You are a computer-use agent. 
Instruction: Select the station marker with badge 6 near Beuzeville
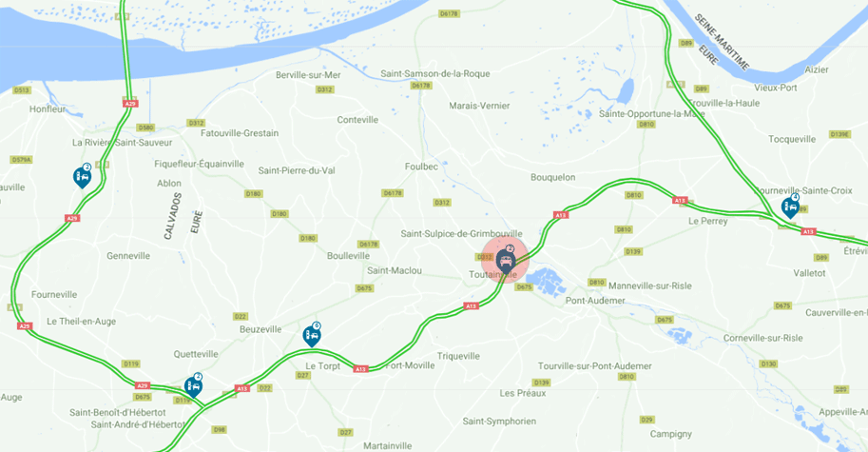[x=312, y=335]
